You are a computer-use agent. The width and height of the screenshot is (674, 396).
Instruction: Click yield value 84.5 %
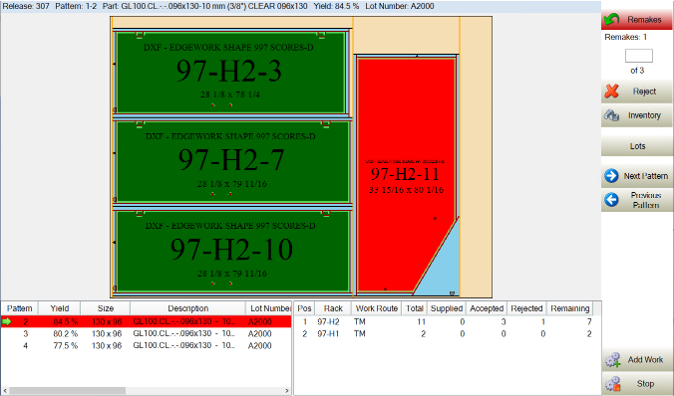point(65,321)
